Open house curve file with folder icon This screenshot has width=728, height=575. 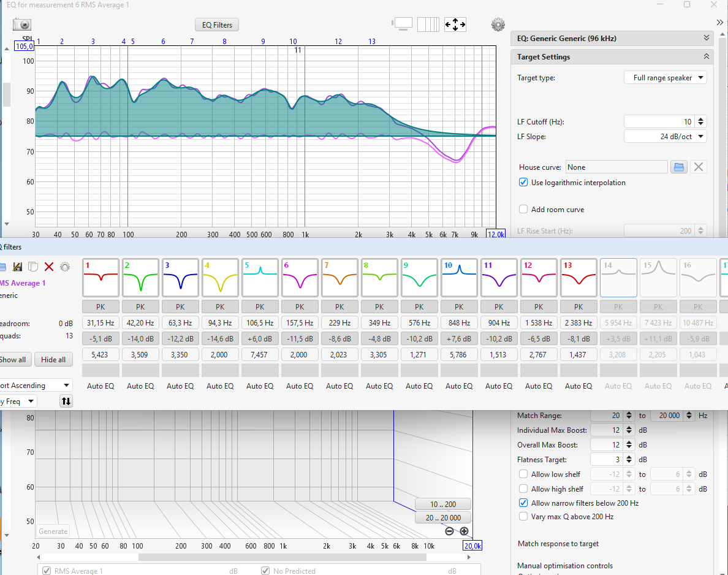(678, 167)
